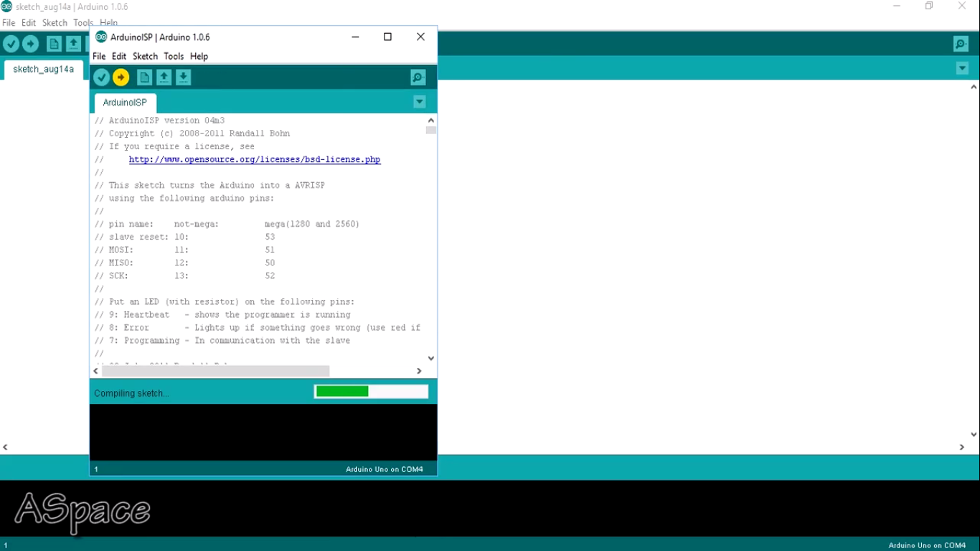Click horizontal scroll-right arrow in ArduinoISP editor

[x=419, y=371]
